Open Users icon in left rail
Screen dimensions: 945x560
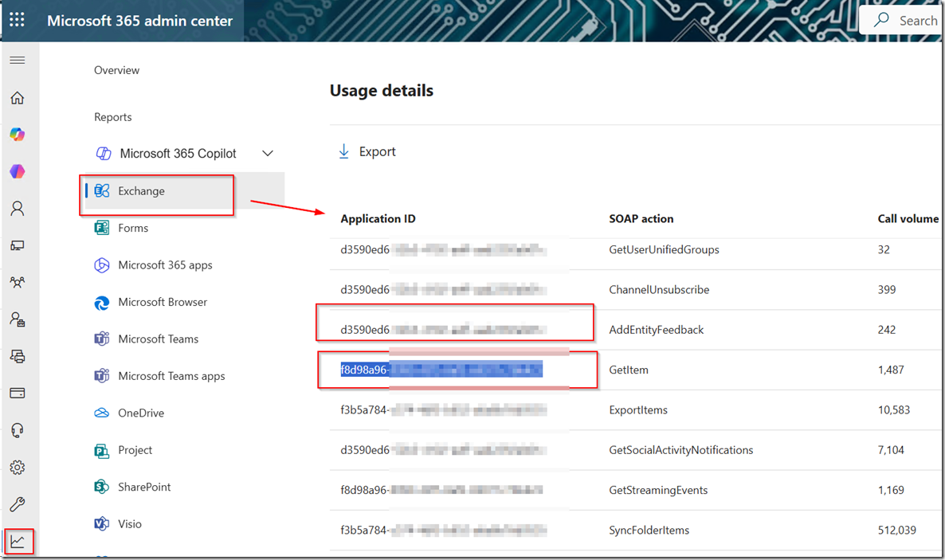click(x=18, y=209)
